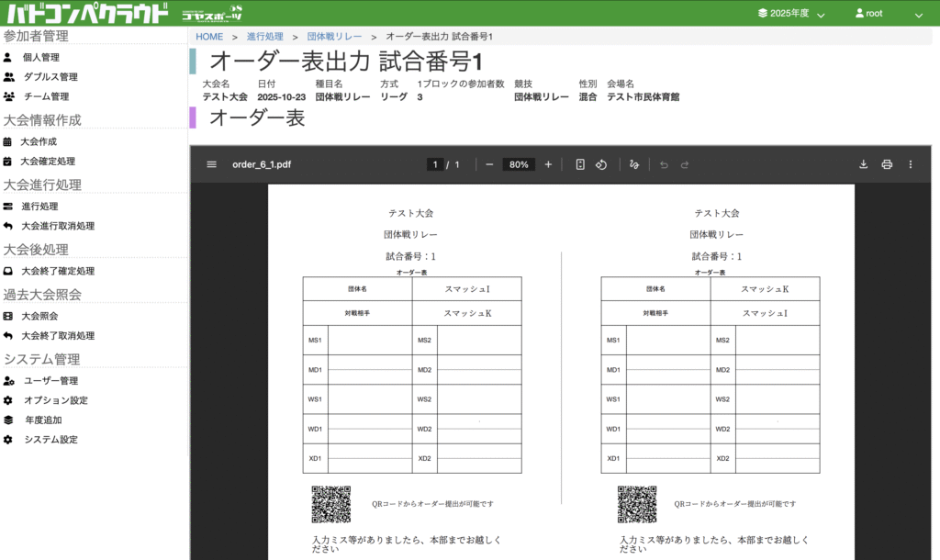Screen dimensions: 940x560
Task: Zoom in the PDF with plus button
Action: pos(548,164)
